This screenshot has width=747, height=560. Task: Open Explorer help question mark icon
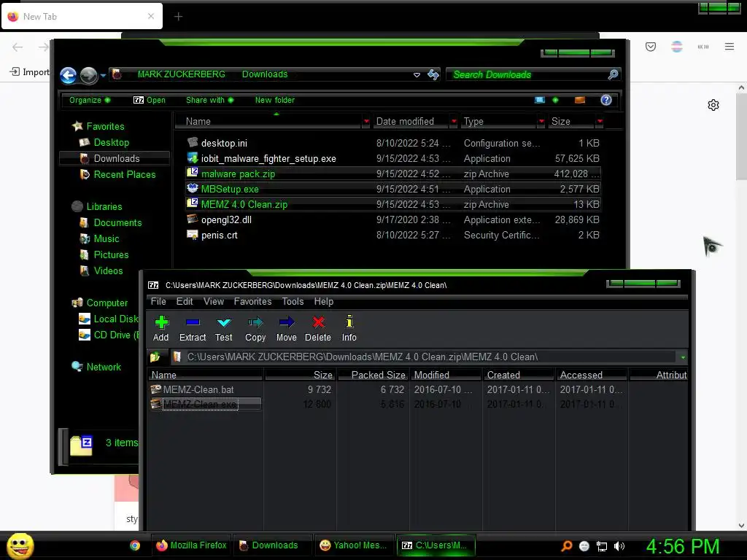tap(606, 100)
